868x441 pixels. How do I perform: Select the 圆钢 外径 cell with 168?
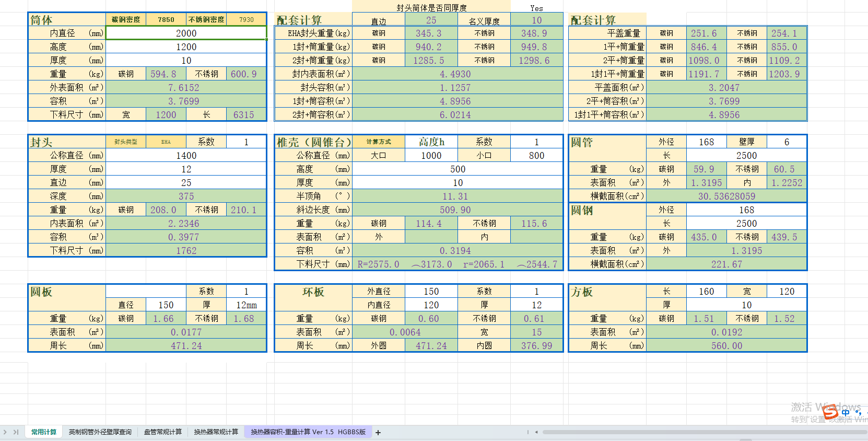pyautogui.click(x=746, y=210)
